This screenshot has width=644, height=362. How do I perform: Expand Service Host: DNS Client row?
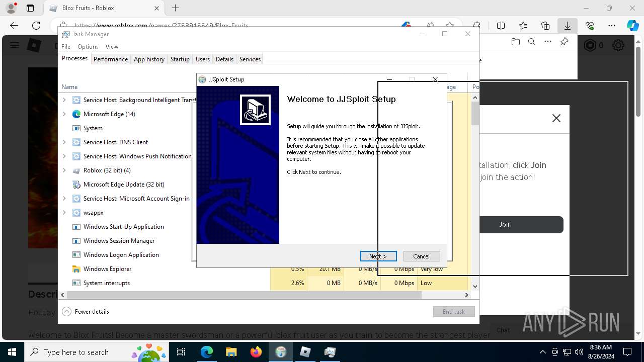(x=64, y=142)
